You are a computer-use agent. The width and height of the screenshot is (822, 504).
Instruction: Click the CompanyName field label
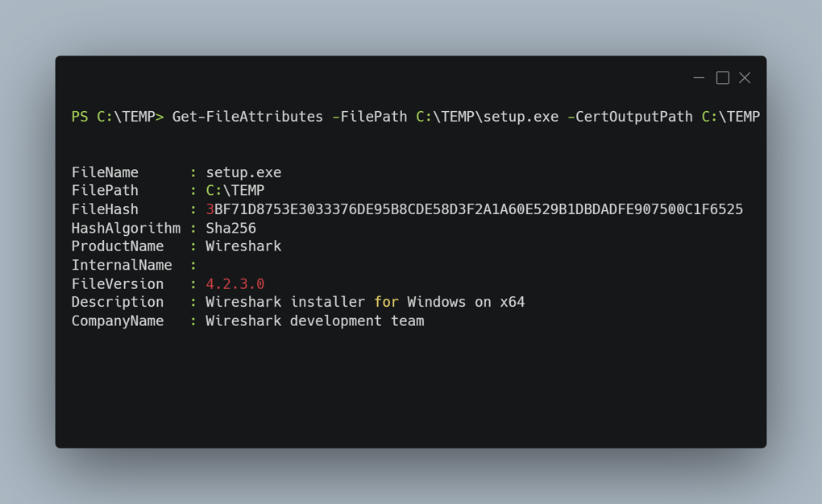pyautogui.click(x=118, y=321)
